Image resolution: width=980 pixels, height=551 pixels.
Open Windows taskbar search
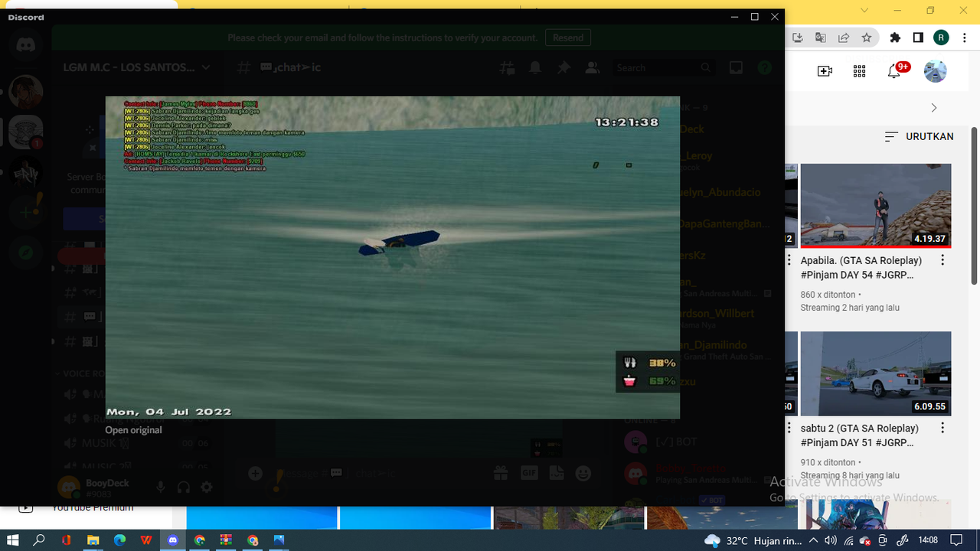[x=39, y=540]
